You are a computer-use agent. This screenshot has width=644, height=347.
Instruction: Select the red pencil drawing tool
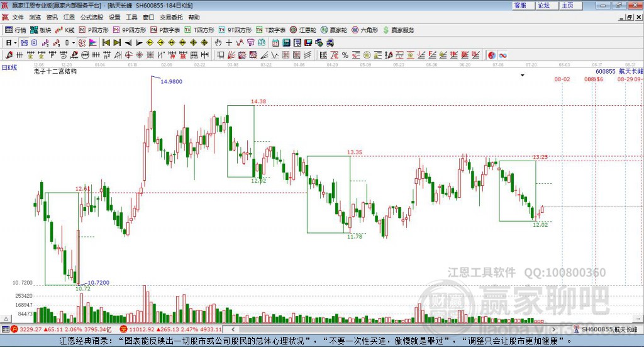click(9, 55)
